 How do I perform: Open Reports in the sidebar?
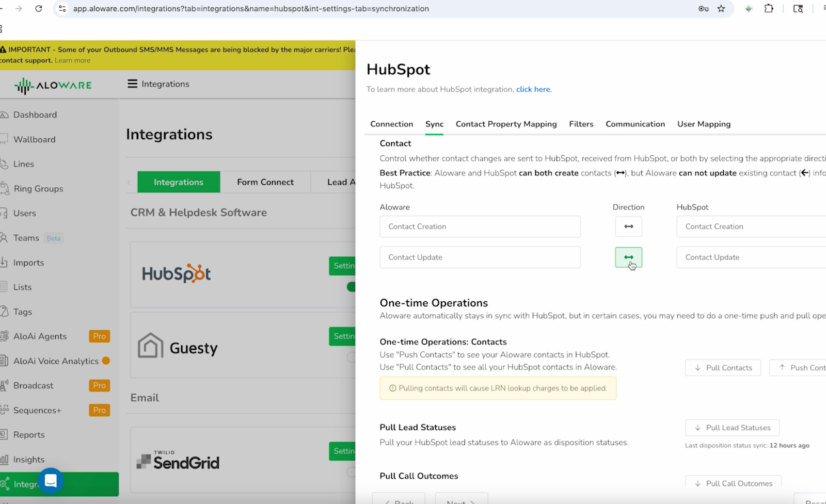pyautogui.click(x=29, y=435)
